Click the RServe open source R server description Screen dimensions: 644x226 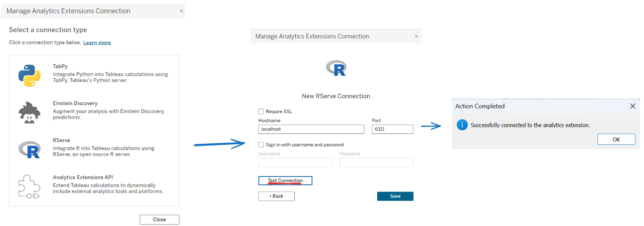coord(103,151)
